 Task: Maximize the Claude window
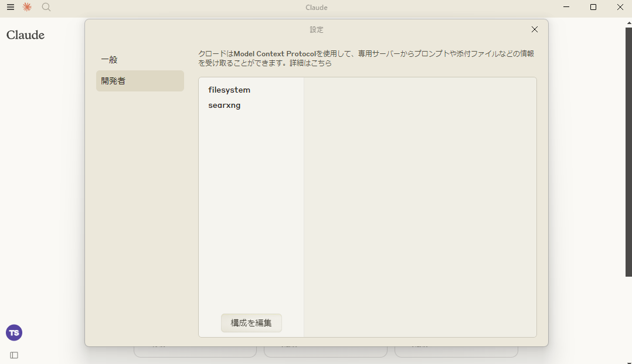pos(593,7)
